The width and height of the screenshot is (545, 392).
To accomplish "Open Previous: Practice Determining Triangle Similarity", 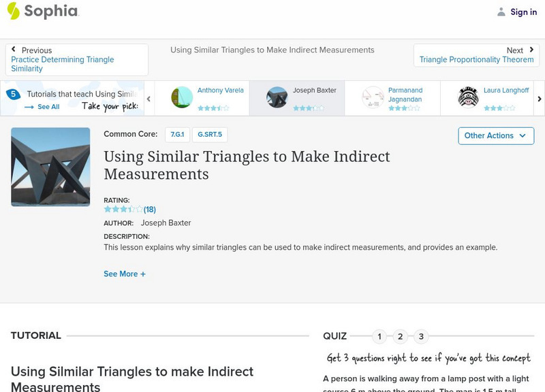I will (x=76, y=60).
